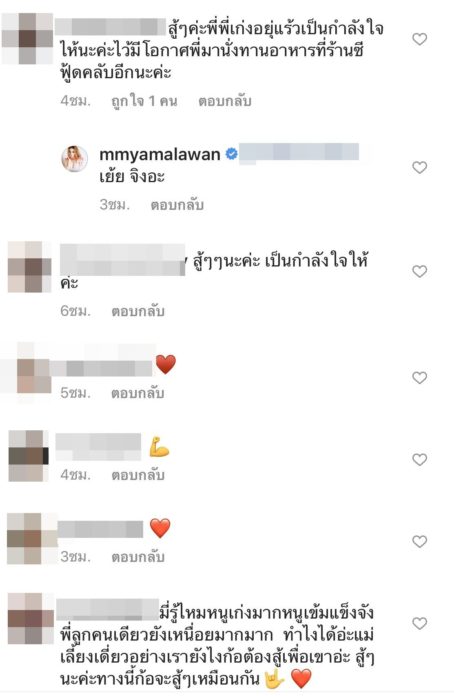Screen dimensions: 454x696
Task: Open the mmyamalawan username link
Action: click(x=160, y=154)
